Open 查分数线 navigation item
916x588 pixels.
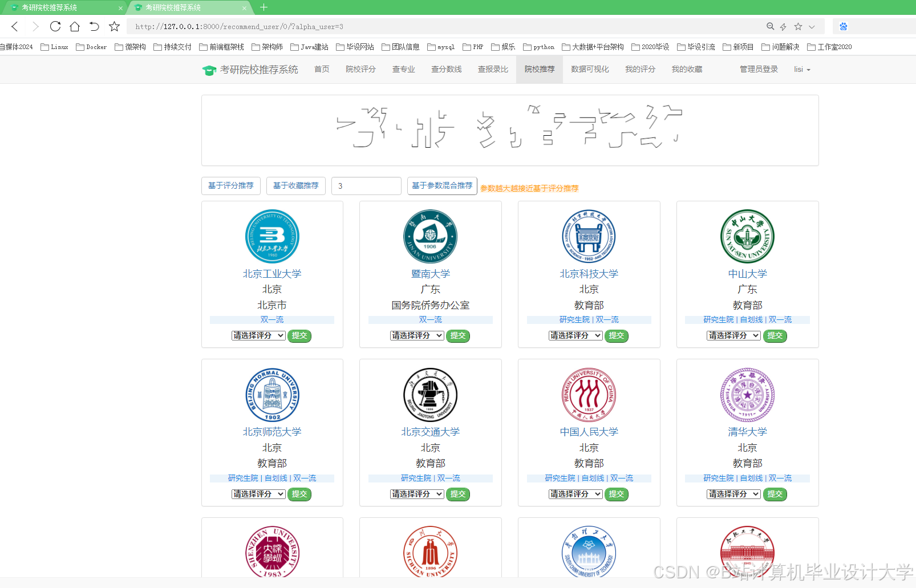[x=446, y=69]
